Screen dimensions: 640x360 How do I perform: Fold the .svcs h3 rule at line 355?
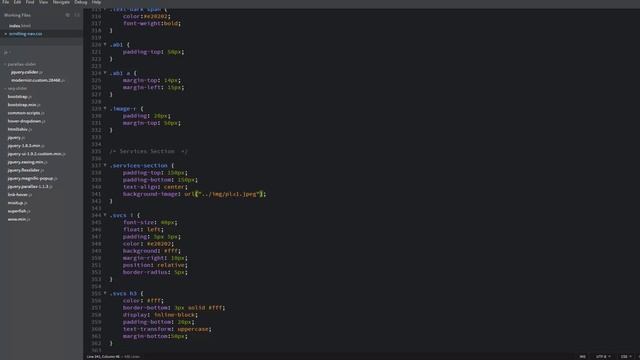105,293
